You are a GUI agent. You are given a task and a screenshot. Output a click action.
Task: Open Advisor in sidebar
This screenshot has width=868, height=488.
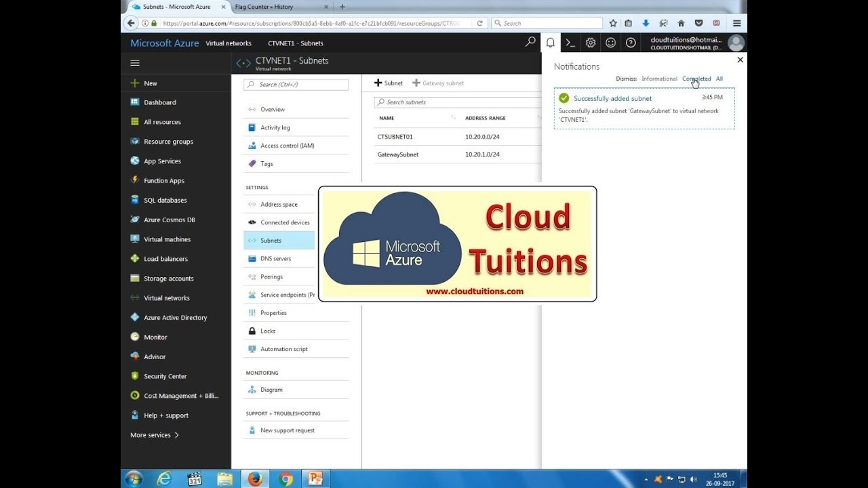155,357
